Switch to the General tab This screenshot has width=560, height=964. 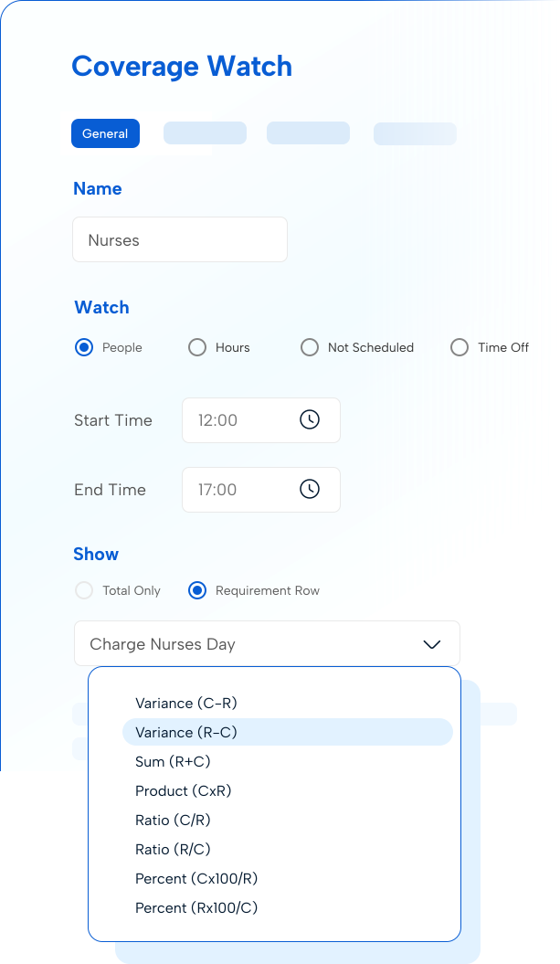click(x=105, y=132)
